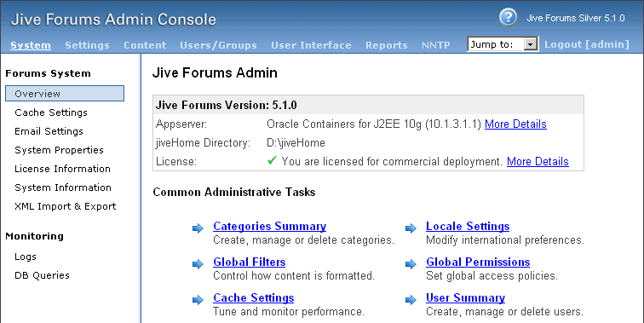Open the Categories Summary link

(x=269, y=227)
